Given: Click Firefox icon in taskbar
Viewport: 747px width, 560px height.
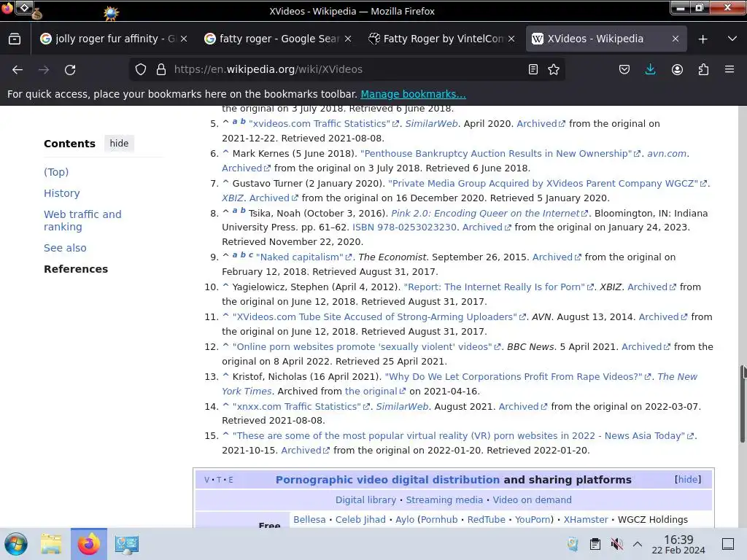Looking at the screenshot, I should pyautogui.click(x=89, y=544).
